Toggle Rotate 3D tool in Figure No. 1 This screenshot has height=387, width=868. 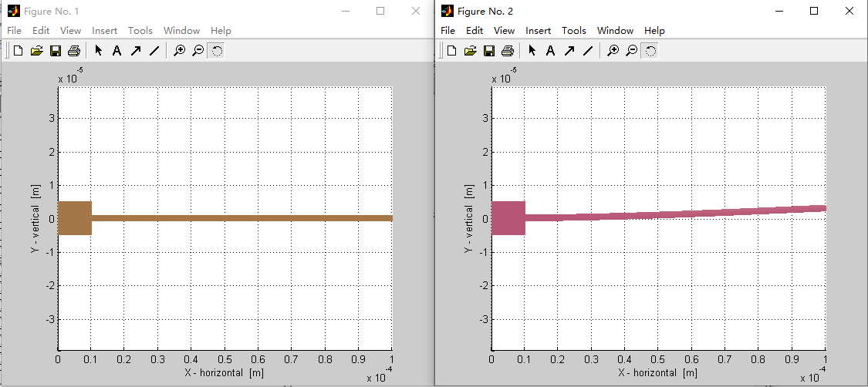217,51
